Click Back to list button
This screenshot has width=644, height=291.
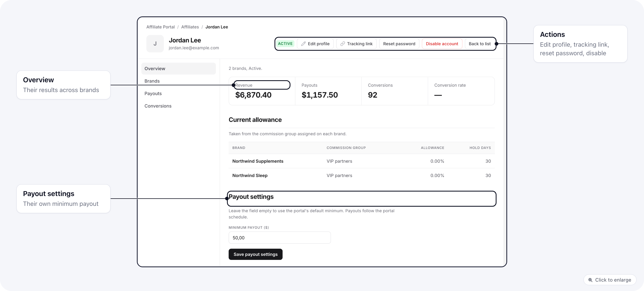tap(480, 44)
